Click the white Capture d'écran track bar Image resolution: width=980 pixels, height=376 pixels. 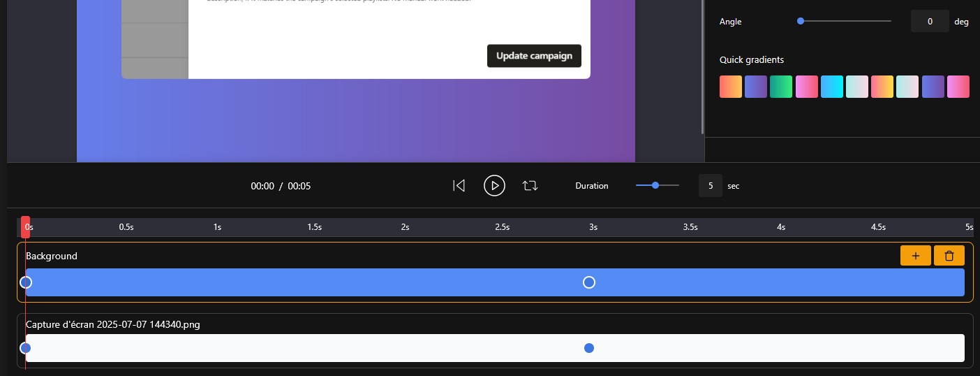tap(495, 348)
